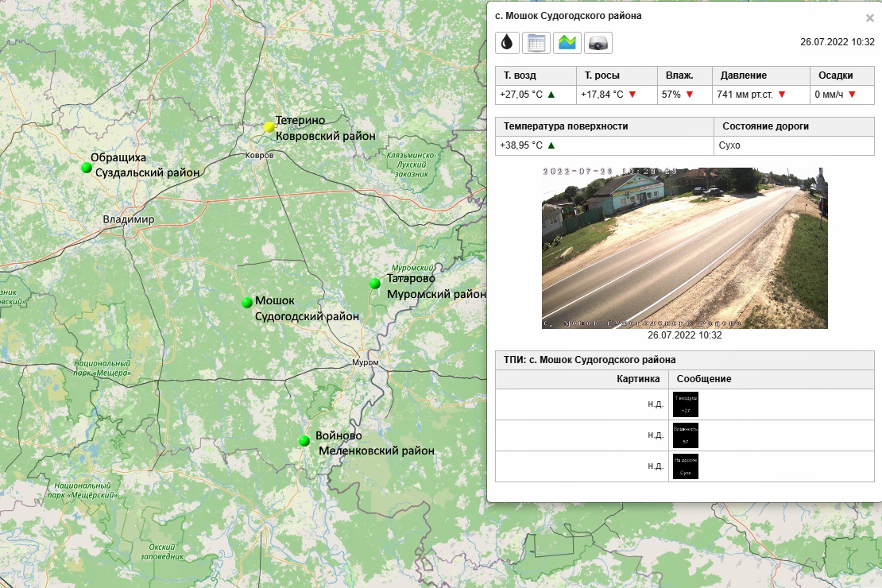This screenshot has height=588, width=882.
Task: Open the chart graph icon button
Action: pyautogui.click(x=567, y=43)
